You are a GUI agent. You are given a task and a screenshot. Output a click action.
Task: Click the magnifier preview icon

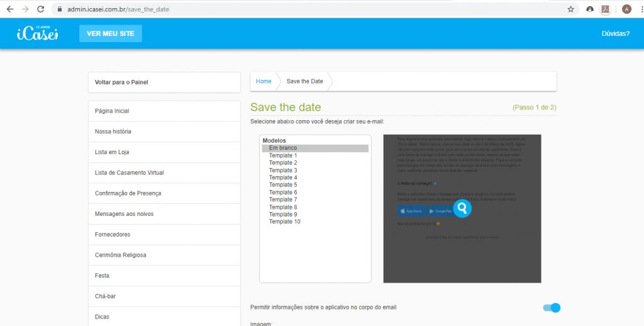pyautogui.click(x=462, y=208)
